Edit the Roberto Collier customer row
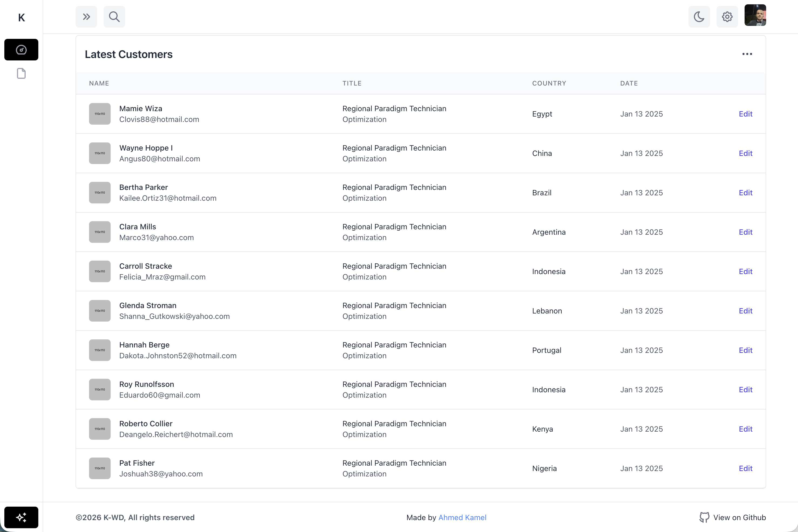The image size is (798, 532). tap(745, 429)
